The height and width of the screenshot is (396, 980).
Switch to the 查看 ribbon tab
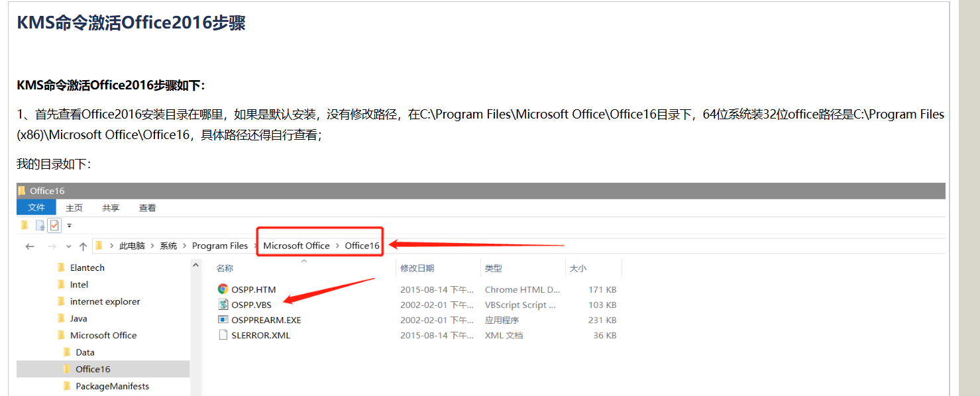(x=147, y=208)
